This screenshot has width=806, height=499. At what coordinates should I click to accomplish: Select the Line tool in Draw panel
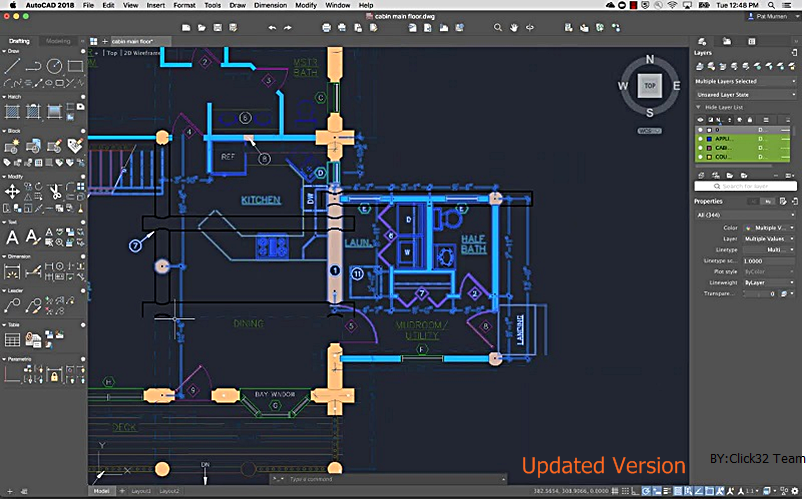tap(13, 66)
